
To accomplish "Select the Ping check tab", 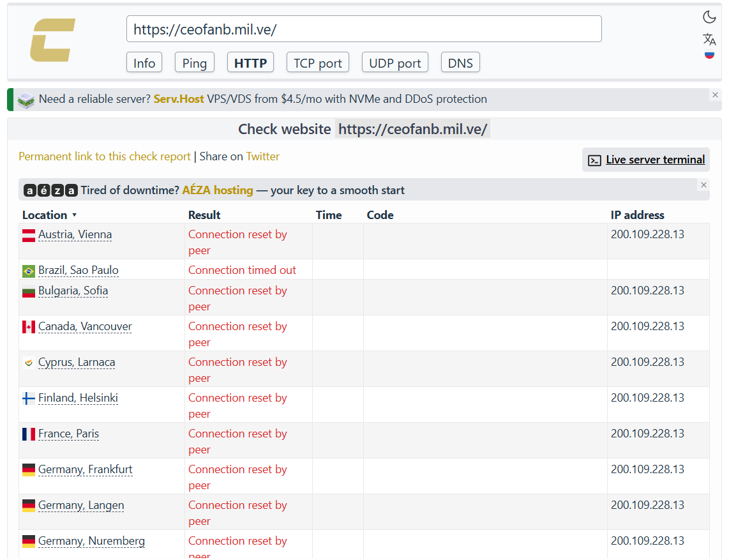I will click(194, 63).
